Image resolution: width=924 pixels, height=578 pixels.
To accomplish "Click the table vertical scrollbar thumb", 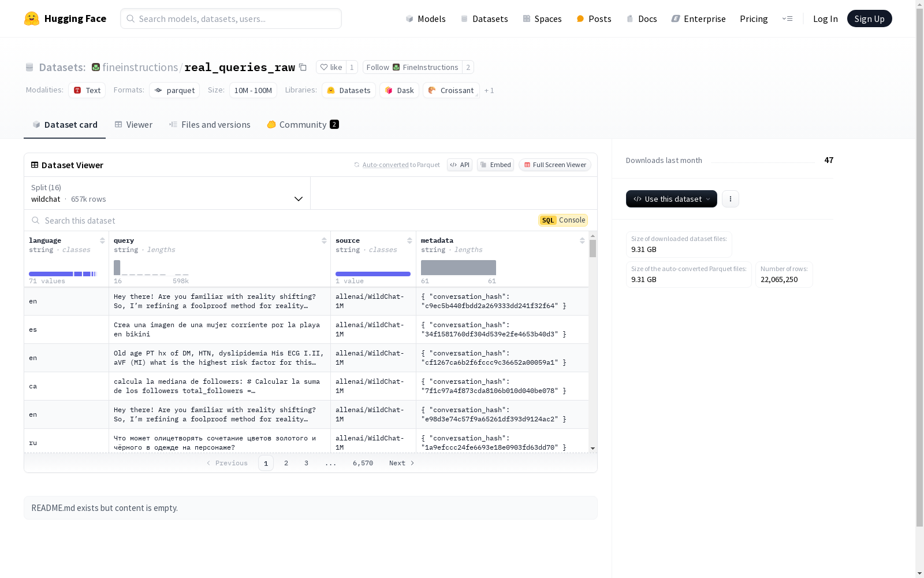I will pos(593,249).
